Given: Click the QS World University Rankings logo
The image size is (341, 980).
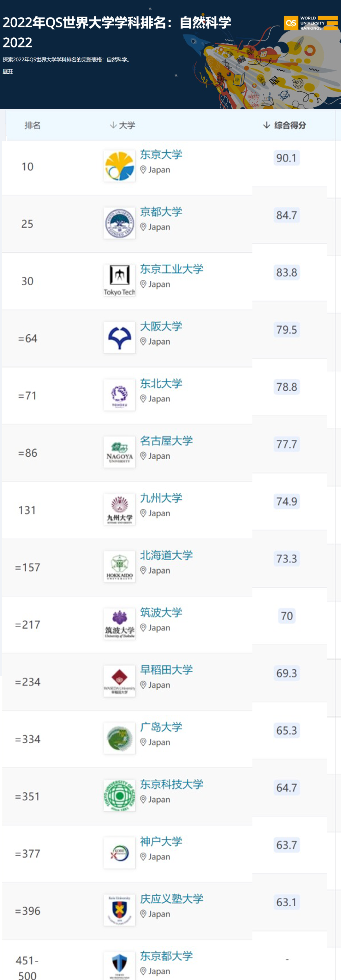Looking at the screenshot, I should pos(311,23).
